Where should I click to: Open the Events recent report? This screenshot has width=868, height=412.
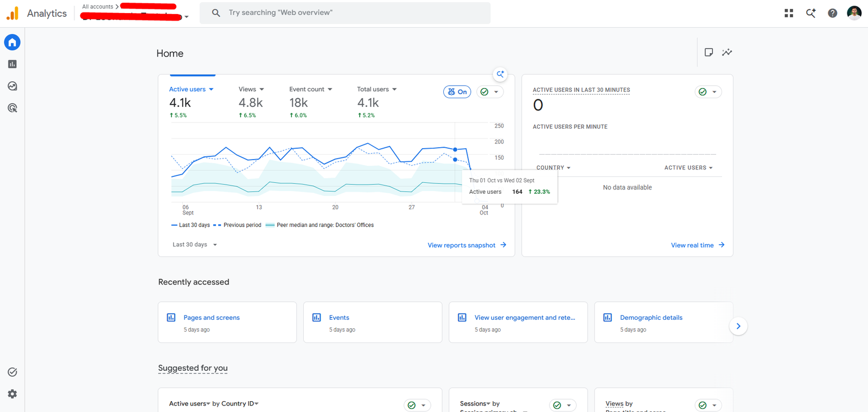373,322
